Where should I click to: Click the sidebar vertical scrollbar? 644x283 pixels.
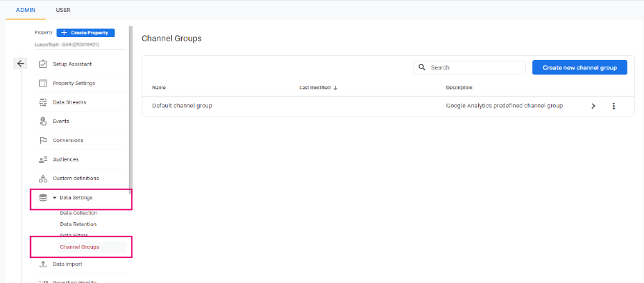[131, 111]
